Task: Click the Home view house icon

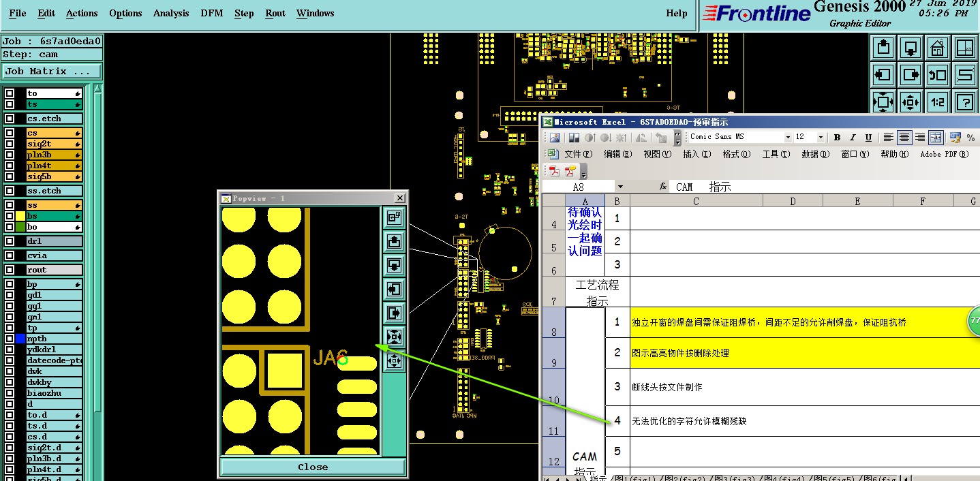Action: (x=938, y=48)
